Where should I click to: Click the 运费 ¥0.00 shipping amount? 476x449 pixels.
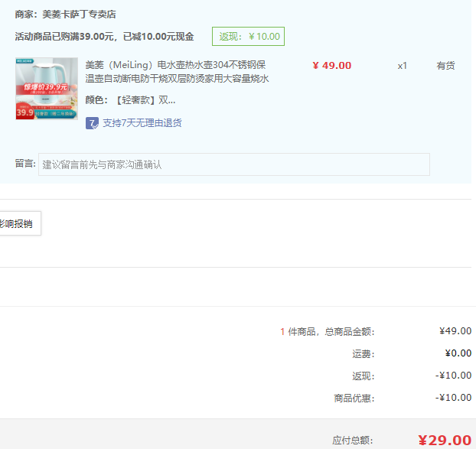[x=458, y=353]
